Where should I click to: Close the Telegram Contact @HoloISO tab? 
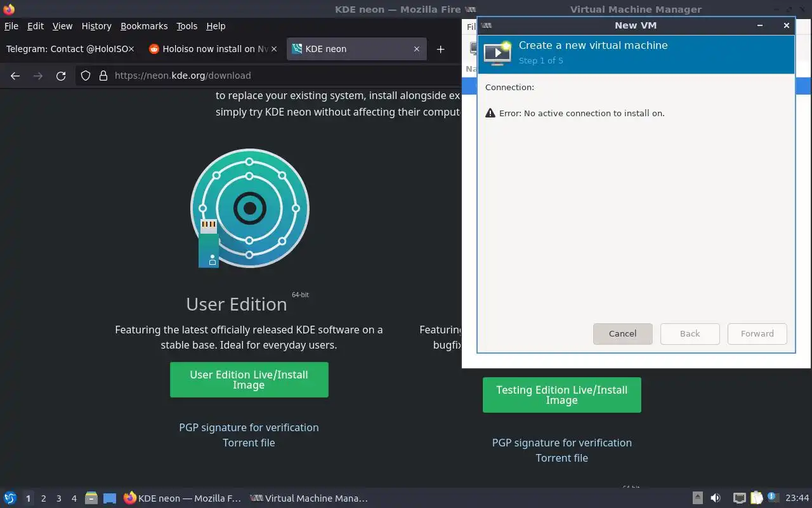point(131,49)
